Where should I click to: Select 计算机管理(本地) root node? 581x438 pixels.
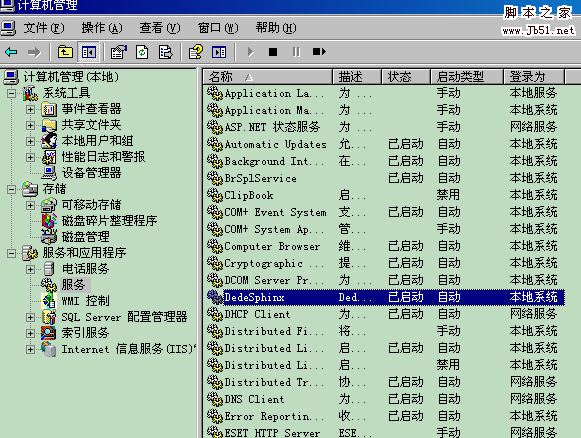tap(71, 77)
